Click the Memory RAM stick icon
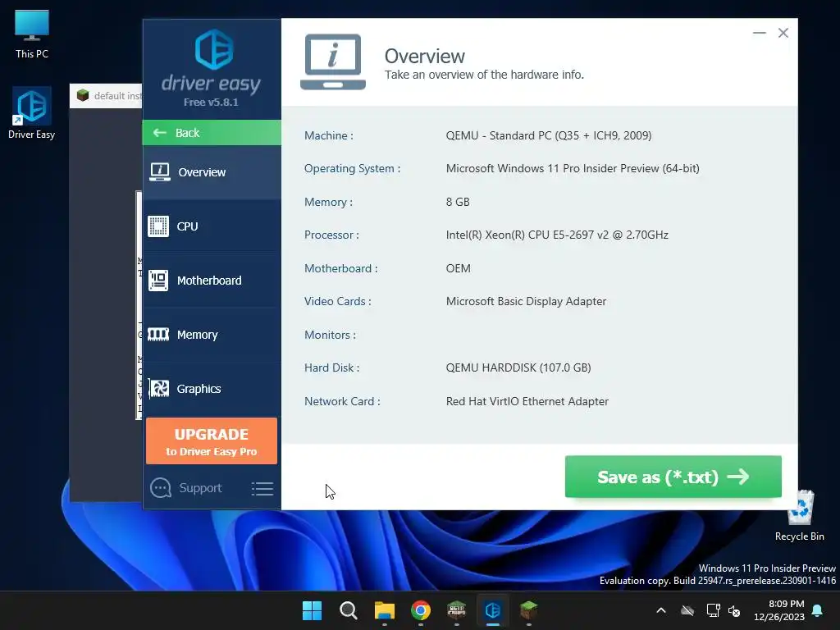840x630 pixels. [158, 335]
